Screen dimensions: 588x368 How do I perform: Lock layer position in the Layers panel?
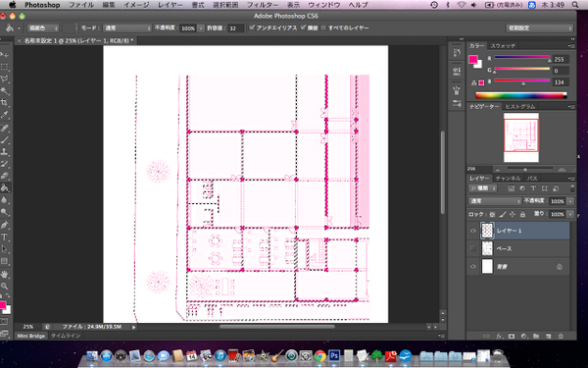tap(513, 214)
